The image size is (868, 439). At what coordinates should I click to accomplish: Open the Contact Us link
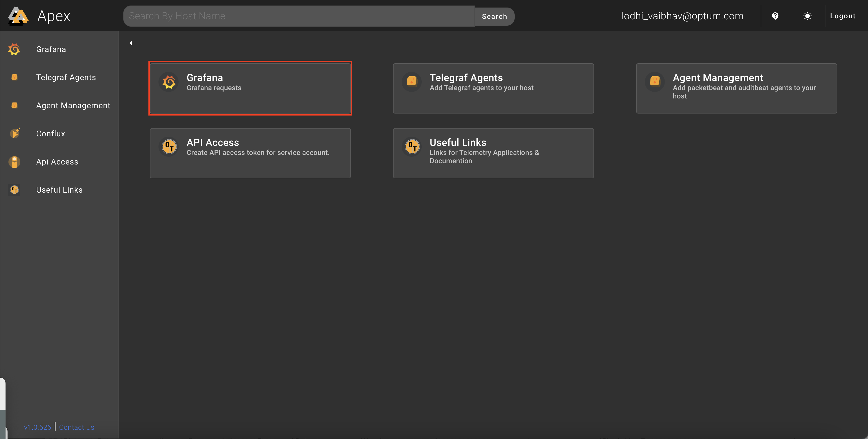click(x=77, y=427)
